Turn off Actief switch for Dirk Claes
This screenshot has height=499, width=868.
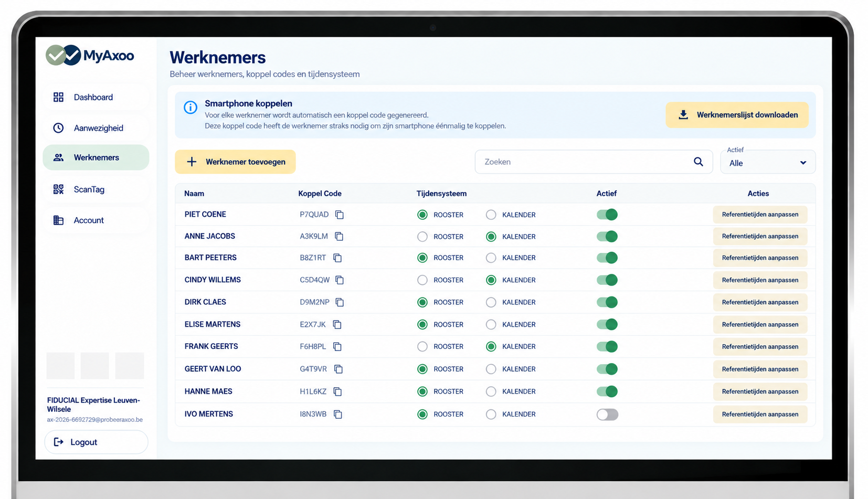point(607,302)
